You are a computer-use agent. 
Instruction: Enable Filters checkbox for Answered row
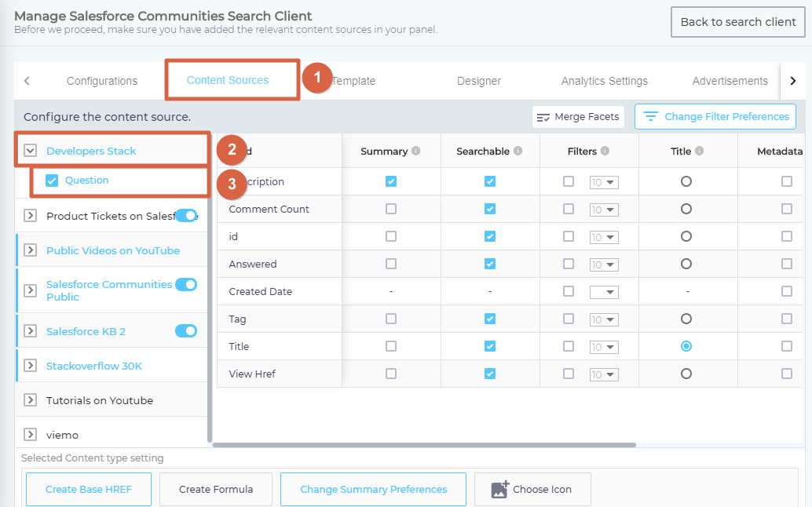[x=569, y=264]
